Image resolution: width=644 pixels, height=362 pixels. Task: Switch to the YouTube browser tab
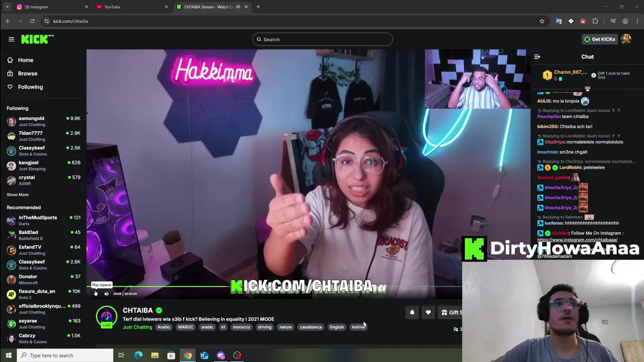click(x=132, y=7)
